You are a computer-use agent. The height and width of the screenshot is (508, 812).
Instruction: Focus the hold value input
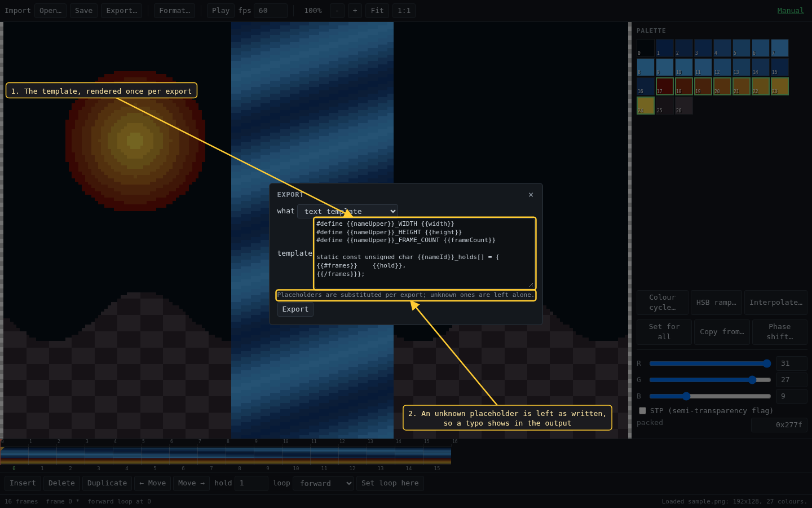[251, 483]
